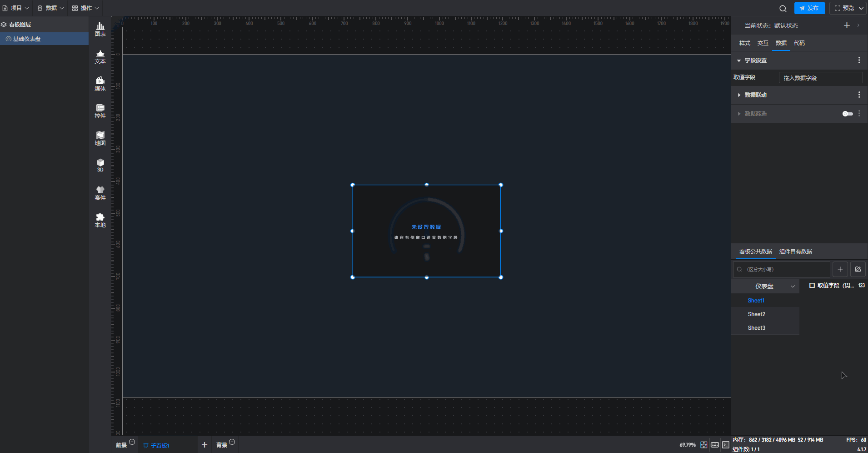Click the search magnifier icon in top bar
868x453 pixels.
(783, 8)
